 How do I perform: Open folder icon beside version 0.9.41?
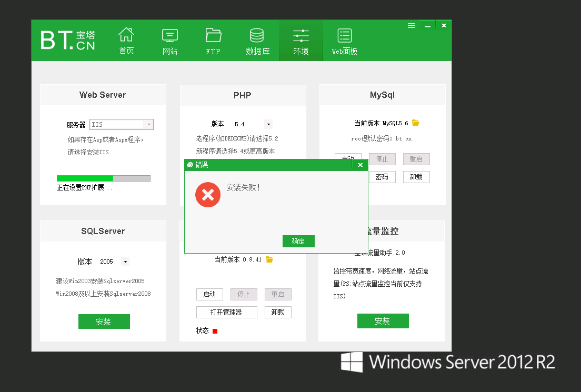(269, 259)
